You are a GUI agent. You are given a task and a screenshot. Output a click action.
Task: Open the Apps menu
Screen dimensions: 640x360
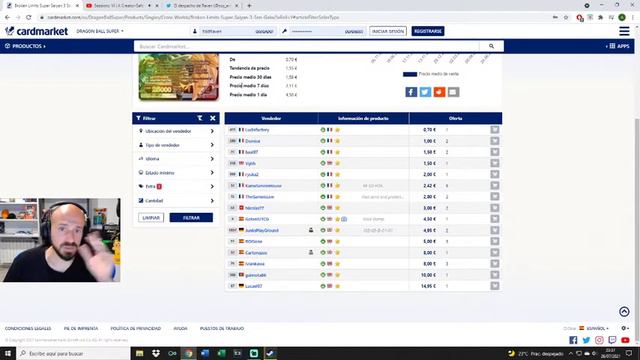(x=618, y=46)
